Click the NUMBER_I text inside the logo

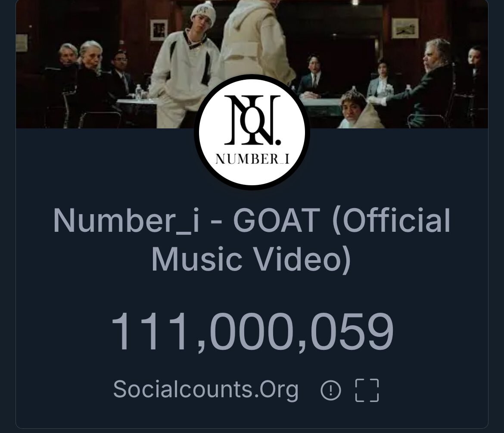click(252, 159)
